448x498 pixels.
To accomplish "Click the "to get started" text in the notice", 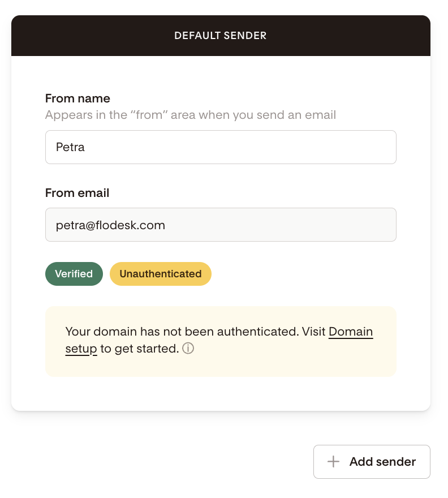I will pos(139,349).
